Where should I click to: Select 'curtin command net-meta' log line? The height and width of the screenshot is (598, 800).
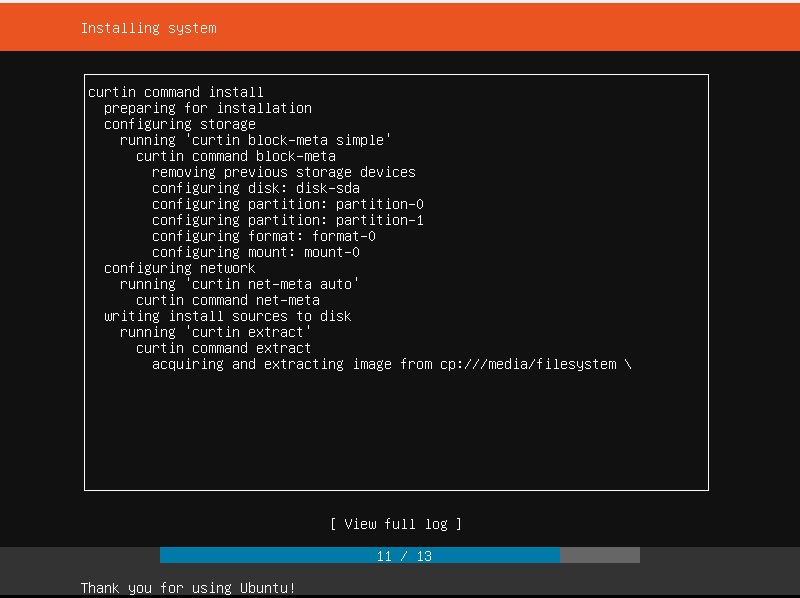[x=228, y=300]
